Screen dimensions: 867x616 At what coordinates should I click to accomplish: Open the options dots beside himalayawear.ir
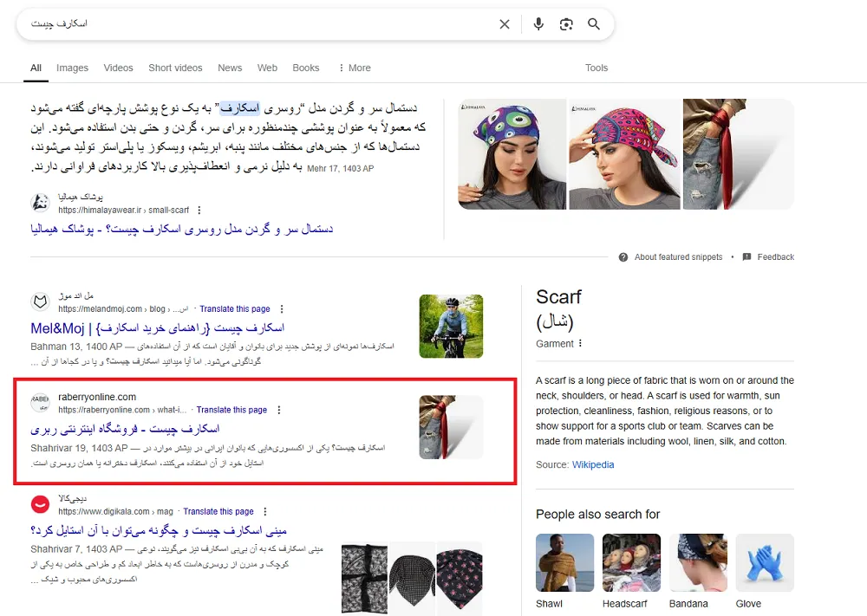(x=199, y=210)
